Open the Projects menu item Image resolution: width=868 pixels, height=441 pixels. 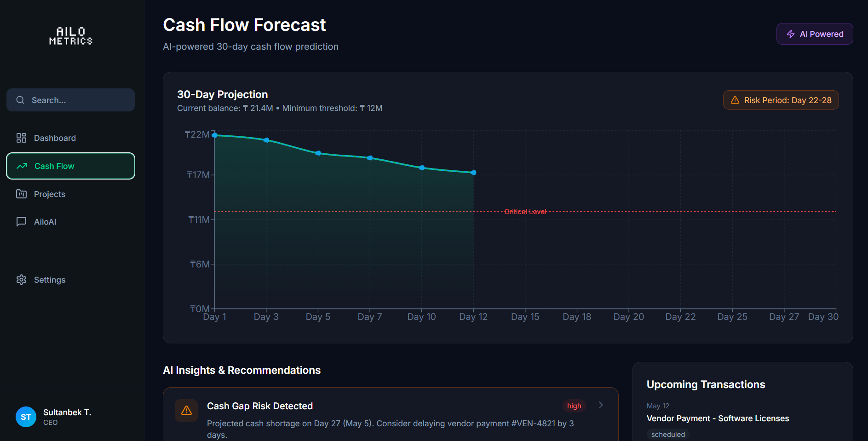pos(70,194)
